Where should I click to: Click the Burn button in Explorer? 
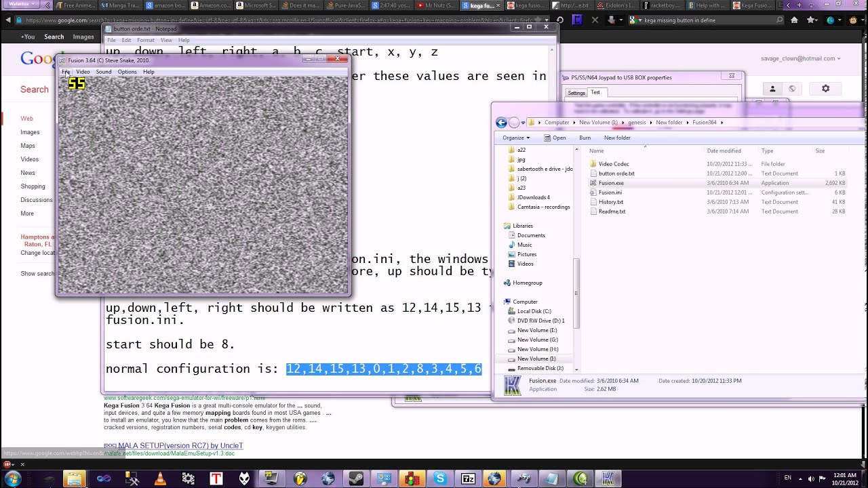[585, 138]
